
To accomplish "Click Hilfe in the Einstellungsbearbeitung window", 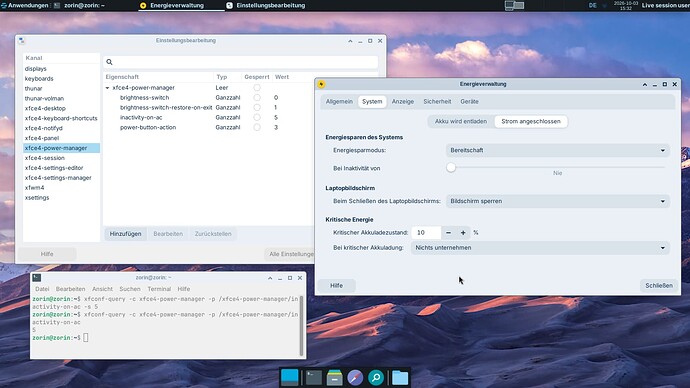I will (x=47, y=254).
